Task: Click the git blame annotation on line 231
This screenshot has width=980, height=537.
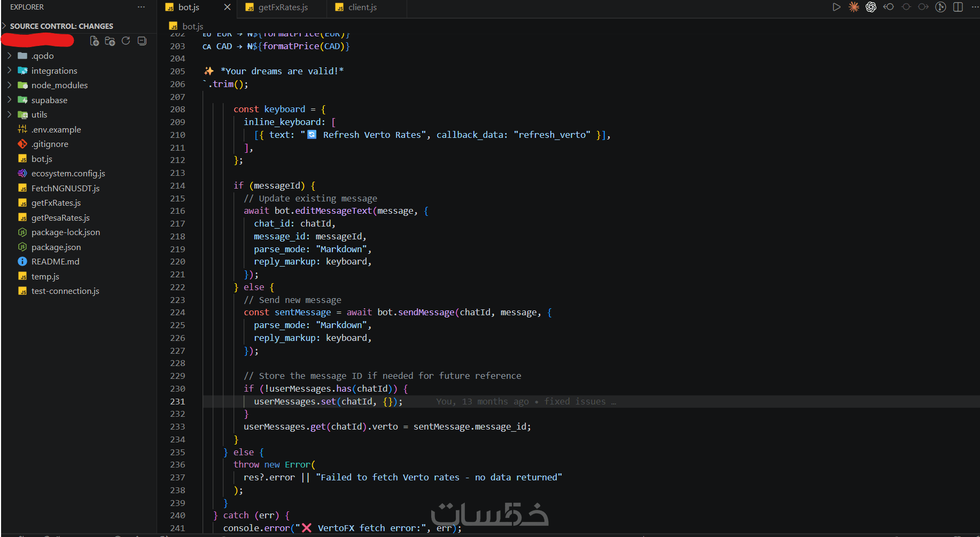Action: click(526, 401)
